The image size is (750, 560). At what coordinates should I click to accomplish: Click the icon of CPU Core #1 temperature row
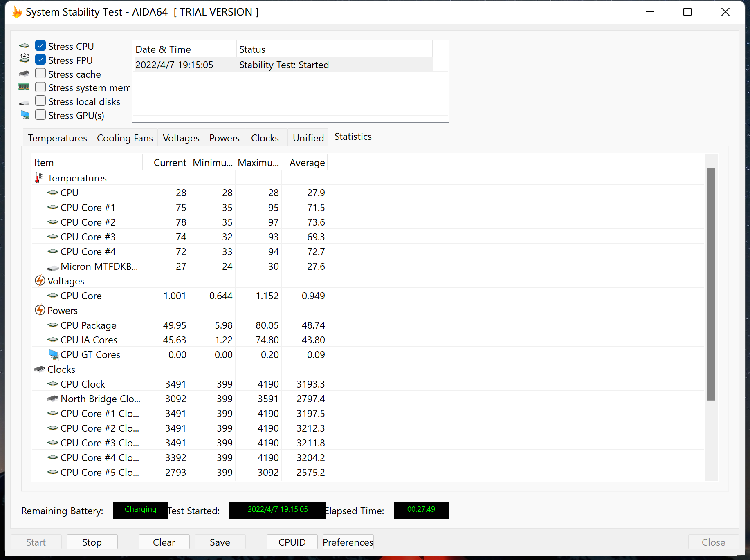tap(53, 207)
